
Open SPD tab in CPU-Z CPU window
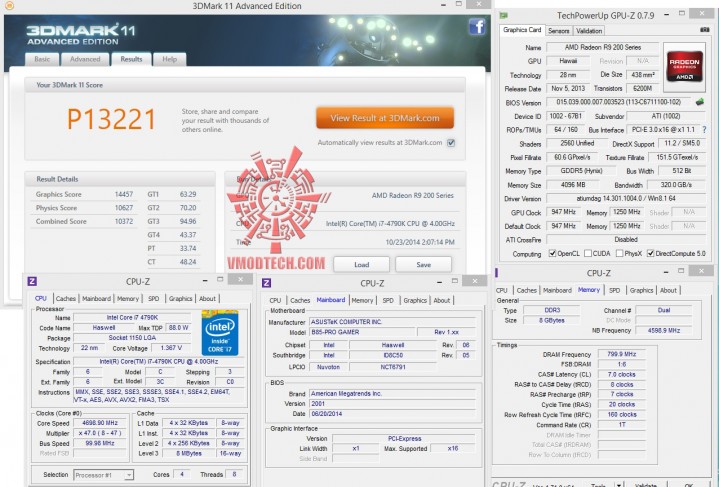pos(154,299)
